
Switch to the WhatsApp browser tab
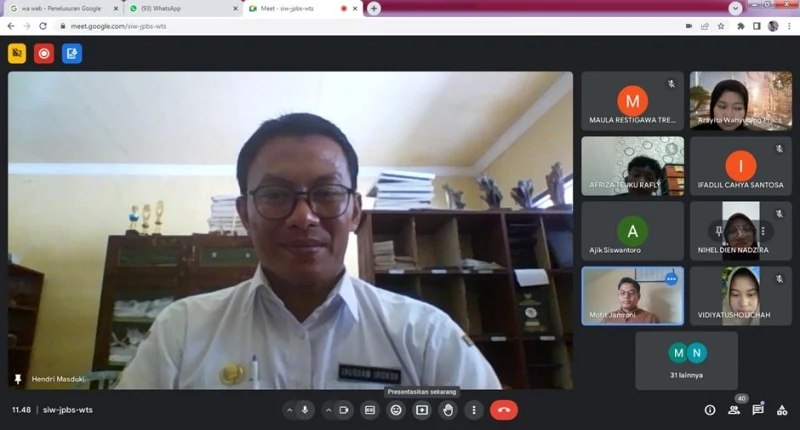click(181, 9)
